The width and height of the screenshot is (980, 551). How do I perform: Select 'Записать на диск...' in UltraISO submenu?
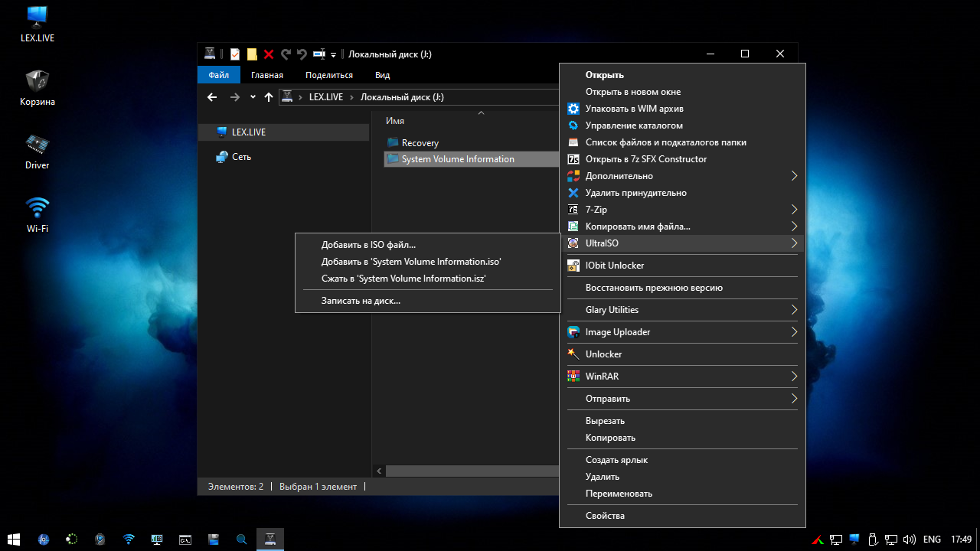(361, 301)
